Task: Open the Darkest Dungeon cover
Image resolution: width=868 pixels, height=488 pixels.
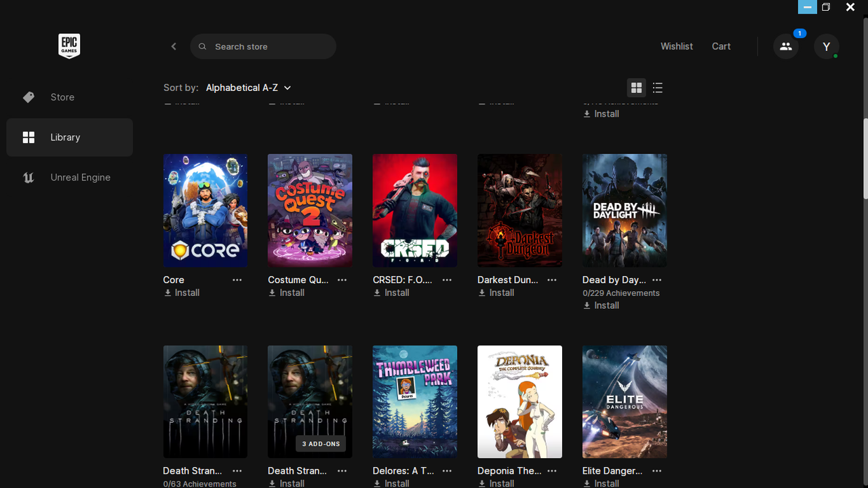Action: [519, 210]
